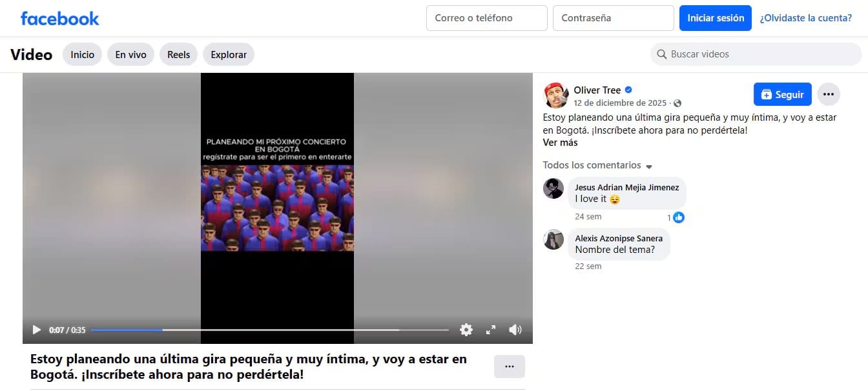Click the magnifier icon in Buscar videos
Image resolution: width=868 pixels, height=391 pixels.
661,54
